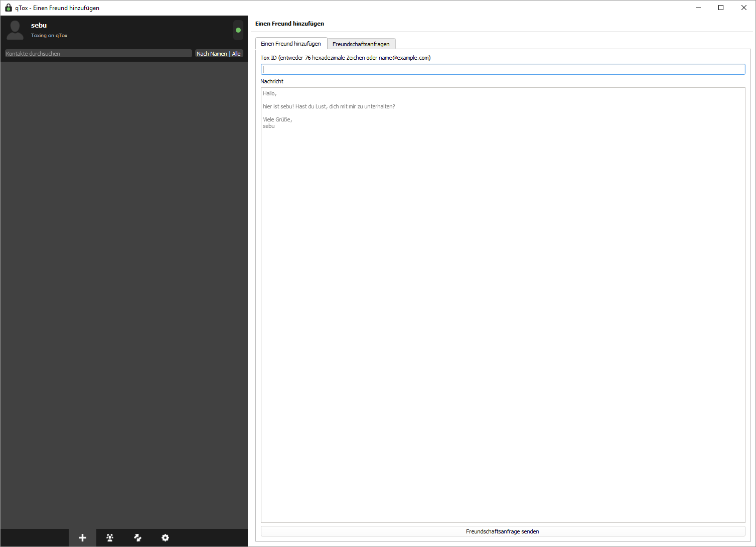
Task: Click the "Toxing on qTox" status message
Action: pos(49,36)
